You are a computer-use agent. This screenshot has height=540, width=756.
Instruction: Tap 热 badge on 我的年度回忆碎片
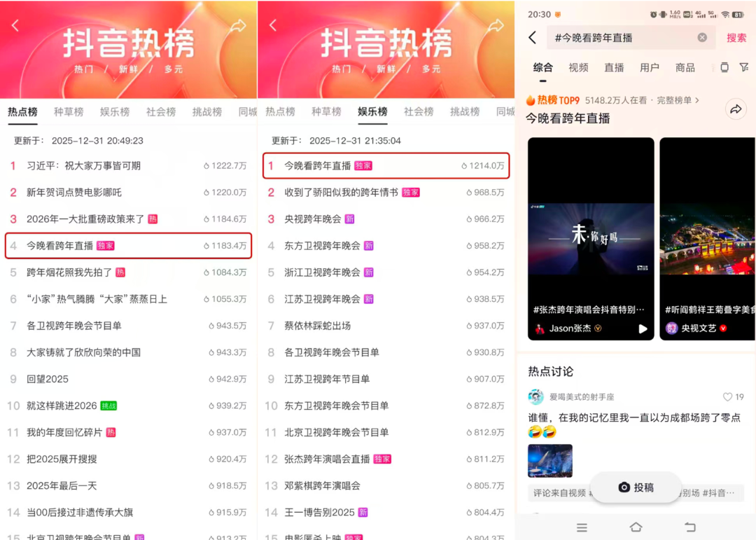click(111, 432)
